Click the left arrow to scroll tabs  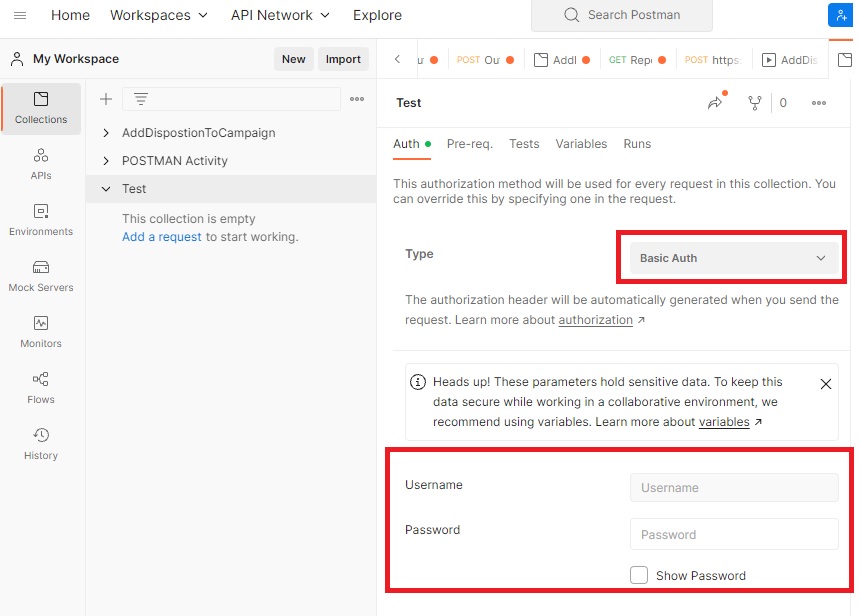pos(397,59)
